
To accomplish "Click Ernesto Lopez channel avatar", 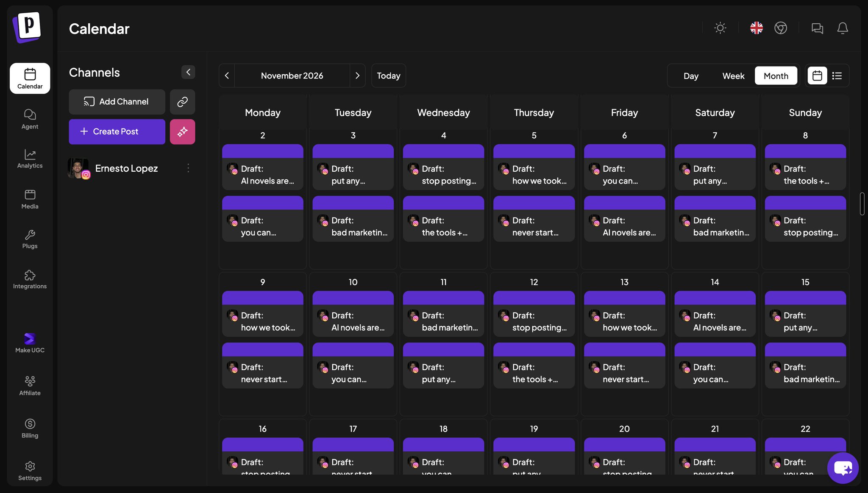I will tap(79, 169).
